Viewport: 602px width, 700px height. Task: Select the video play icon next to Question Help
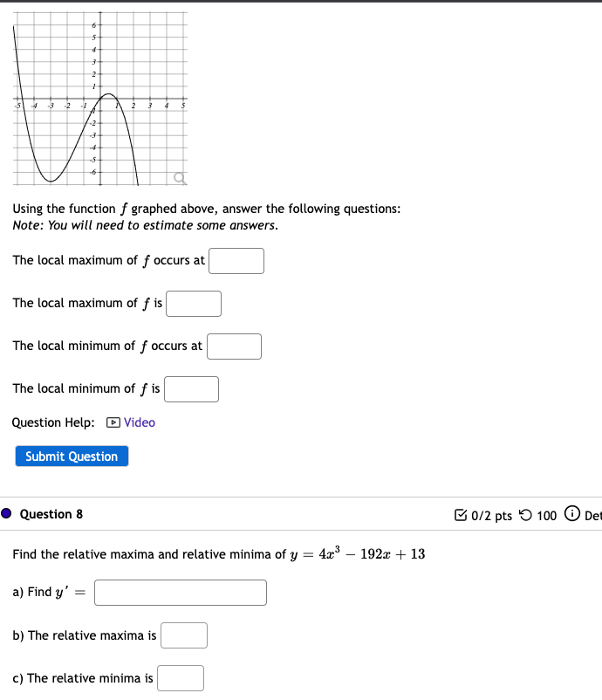(113, 422)
